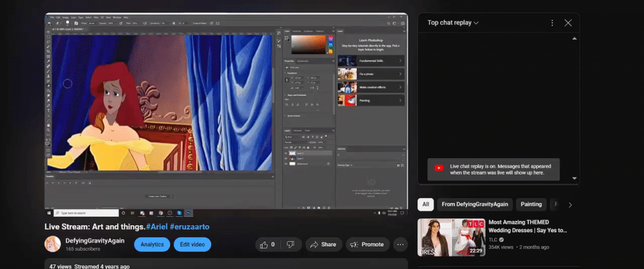The image size is (644, 269).
Task: Select the All filter chip
Action: 426,204
